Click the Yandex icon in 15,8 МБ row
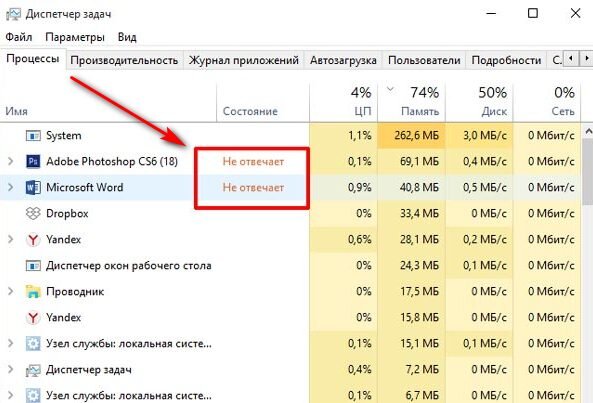The image size is (593, 403). point(33,318)
